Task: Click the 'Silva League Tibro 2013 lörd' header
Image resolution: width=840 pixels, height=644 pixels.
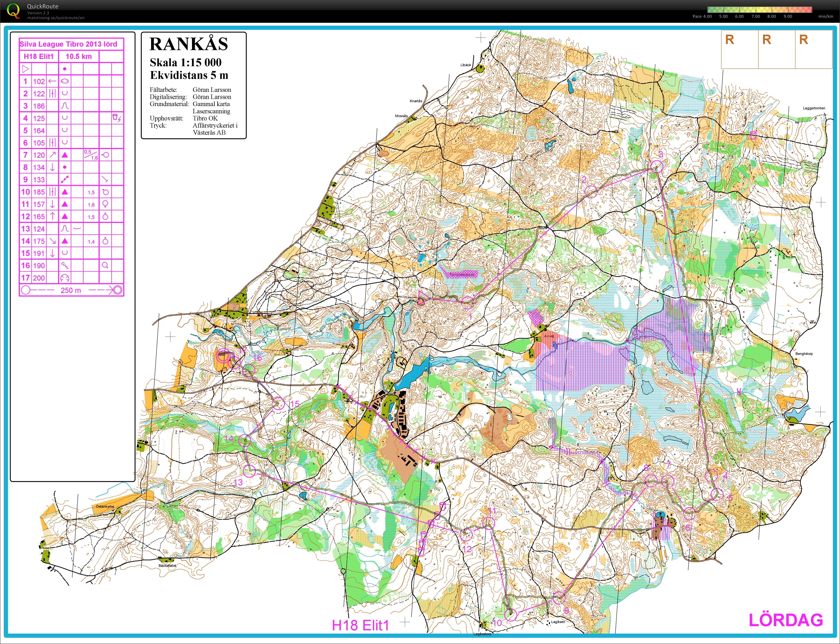Action: tap(68, 44)
